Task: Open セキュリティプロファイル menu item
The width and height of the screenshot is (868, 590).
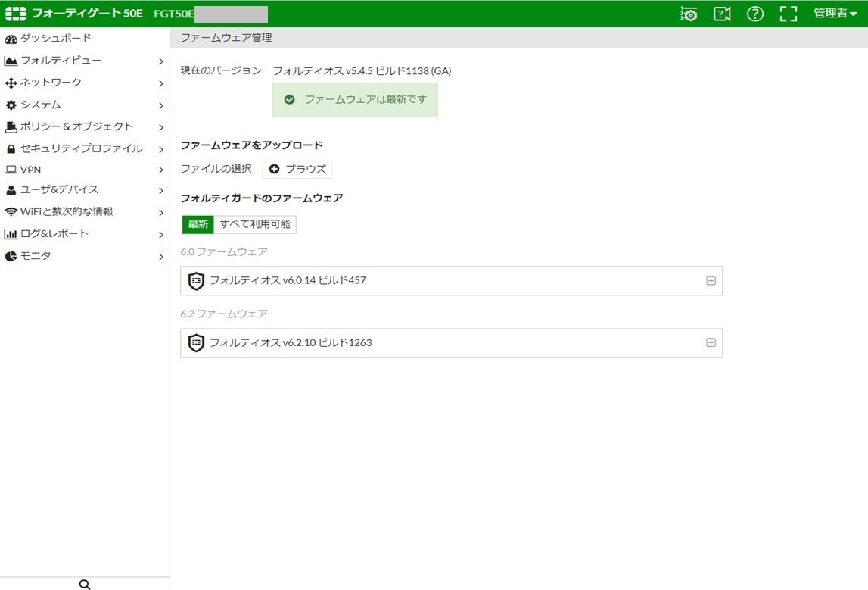Action: 85,148
